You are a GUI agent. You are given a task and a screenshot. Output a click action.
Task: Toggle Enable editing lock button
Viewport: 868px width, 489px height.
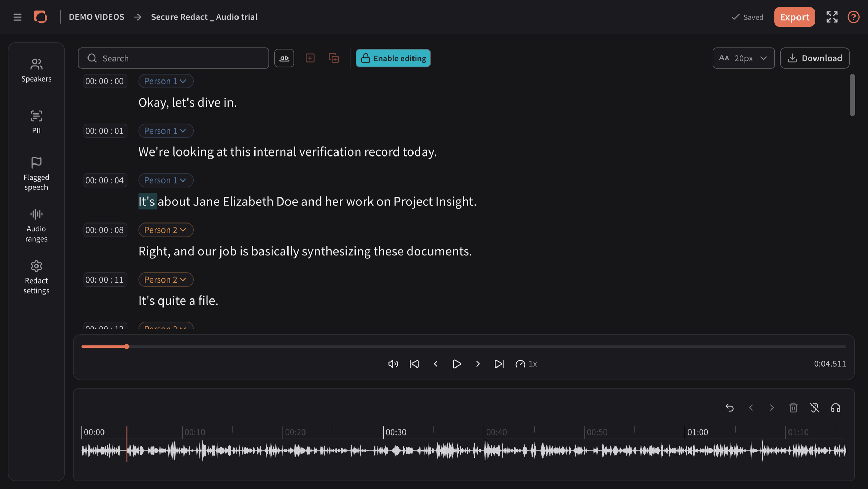tap(393, 58)
